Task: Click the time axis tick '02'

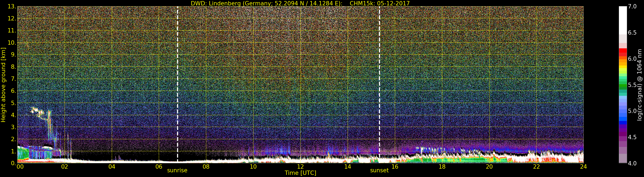Action: pos(65,167)
